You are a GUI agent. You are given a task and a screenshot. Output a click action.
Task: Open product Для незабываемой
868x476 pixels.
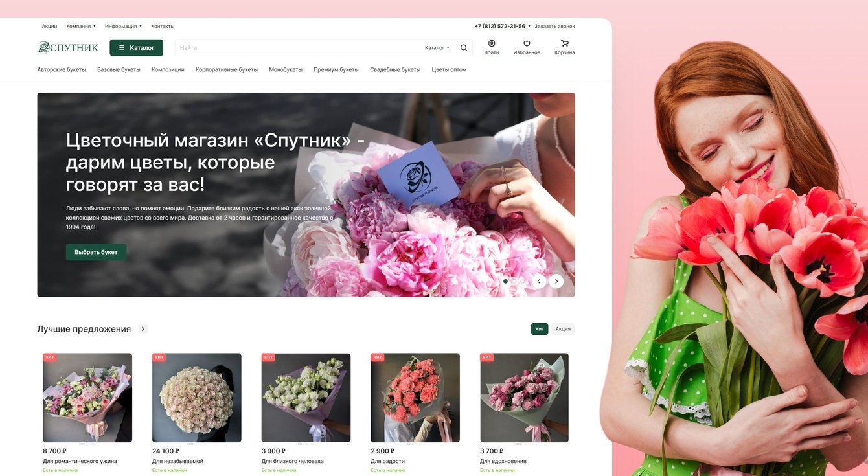pyautogui.click(x=177, y=461)
